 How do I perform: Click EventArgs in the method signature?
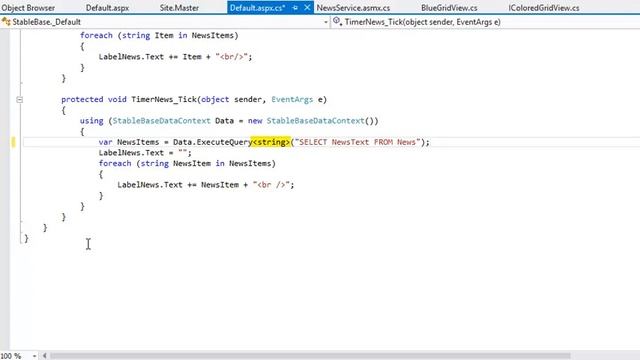click(x=292, y=100)
